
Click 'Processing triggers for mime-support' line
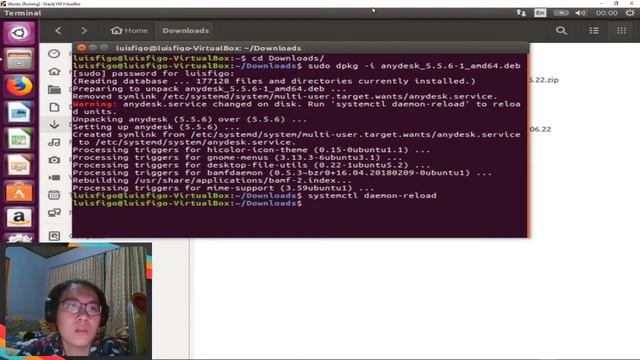point(223,188)
